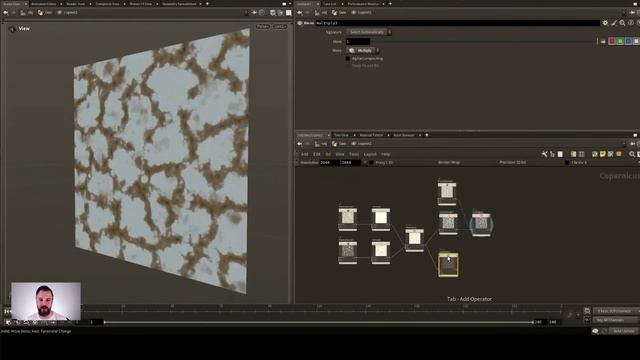The width and height of the screenshot is (640, 360).
Task: Click the white page icon in network toolbar
Action: coord(560,154)
